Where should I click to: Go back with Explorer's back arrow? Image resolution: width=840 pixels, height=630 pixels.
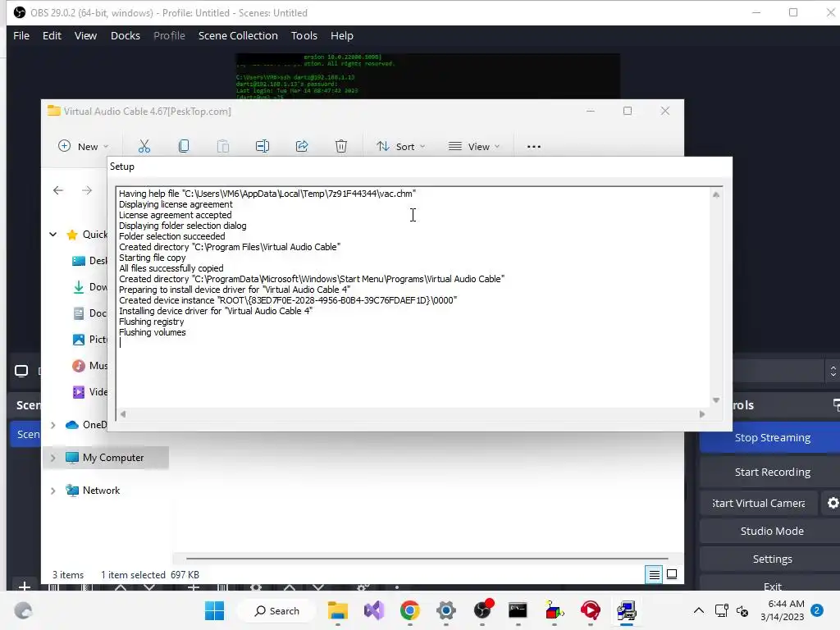click(58, 190)
